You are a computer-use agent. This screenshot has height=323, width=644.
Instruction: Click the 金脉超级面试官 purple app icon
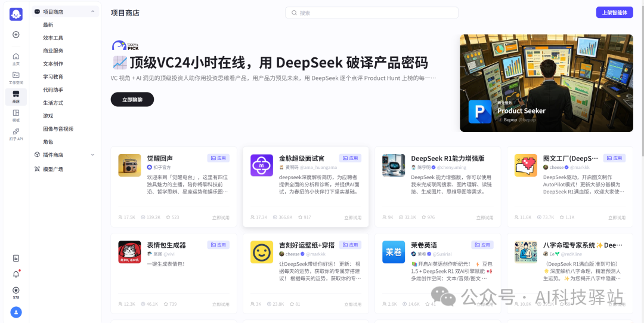coord(262,165)
